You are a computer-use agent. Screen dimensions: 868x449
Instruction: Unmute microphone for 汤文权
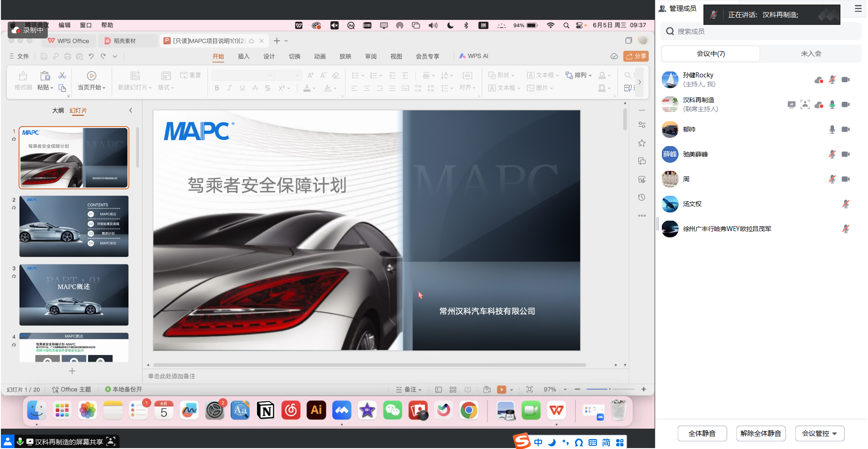click(x=846, y=204)
